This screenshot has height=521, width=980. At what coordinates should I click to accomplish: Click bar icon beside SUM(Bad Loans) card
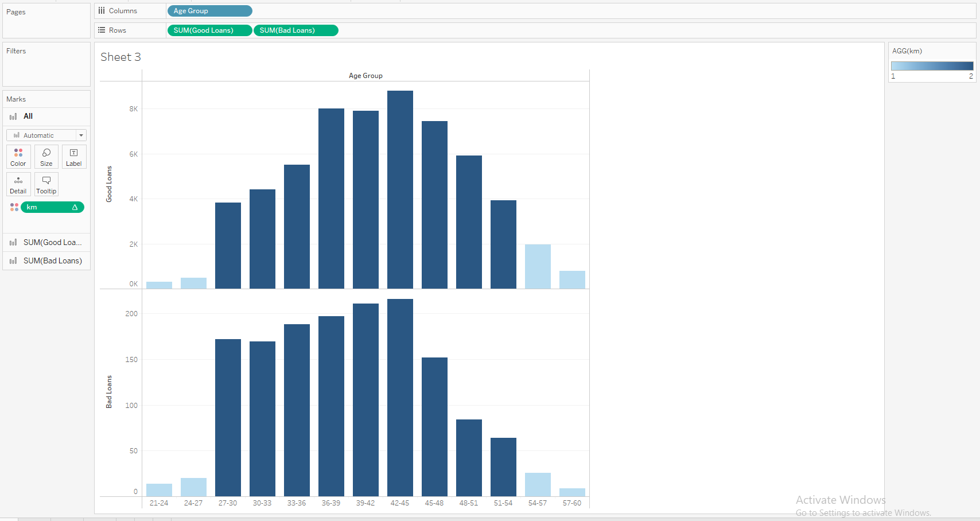pyautogui.click(x=13, y=261)
